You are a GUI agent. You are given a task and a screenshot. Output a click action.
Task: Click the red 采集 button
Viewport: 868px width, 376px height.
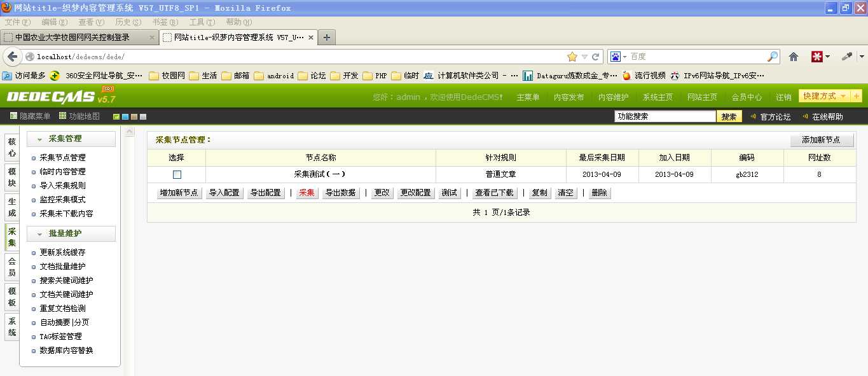(307, 193)
